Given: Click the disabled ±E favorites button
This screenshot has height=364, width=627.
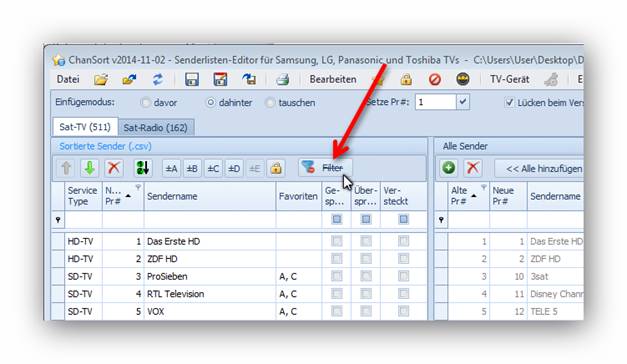Looking at the screenshot, I should pyautogui.click(x=255, y=168).
